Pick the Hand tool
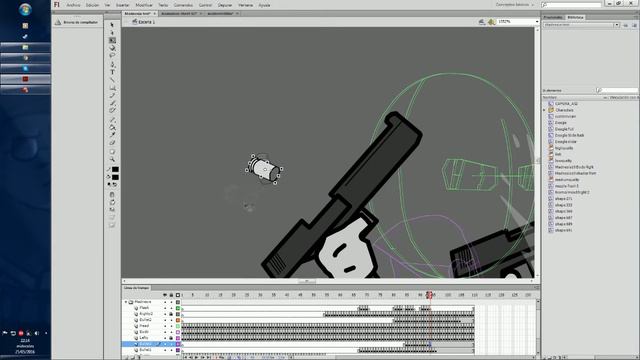Viewport: 640px width, 360px height. (x=112, y=152)
